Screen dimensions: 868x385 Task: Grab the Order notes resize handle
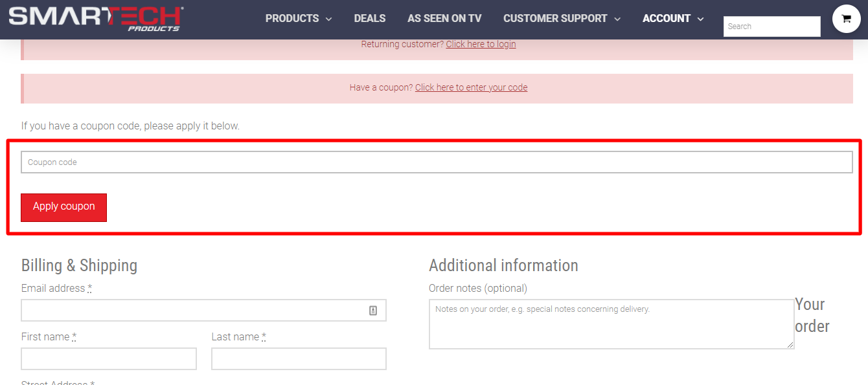790,345
